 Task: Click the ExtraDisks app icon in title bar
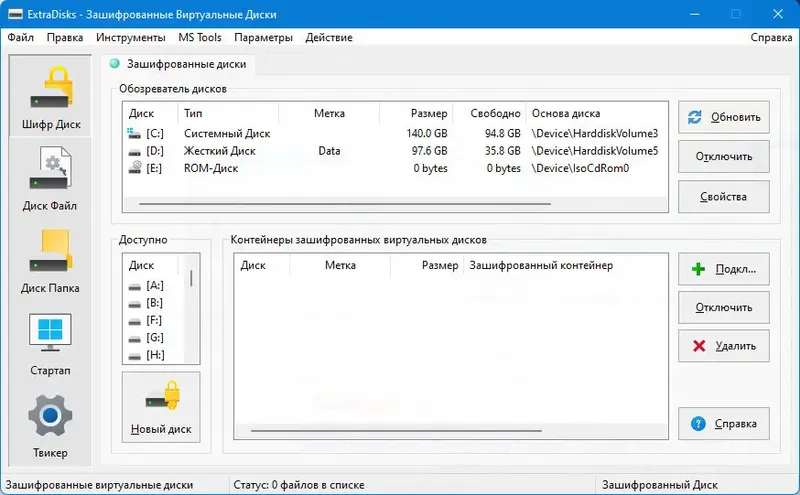(x=15, y=14)
